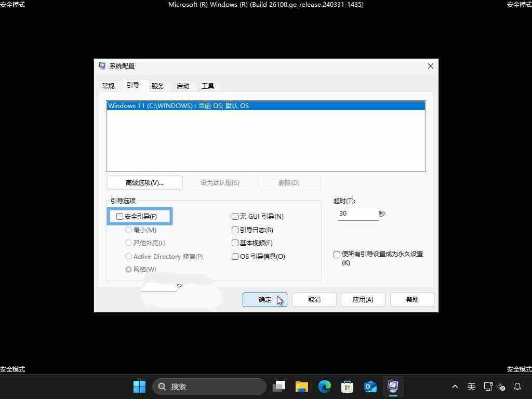The image size is (532, 399).
Task: Click the 高级选项 advanced options button
Action: pos(144,182)
